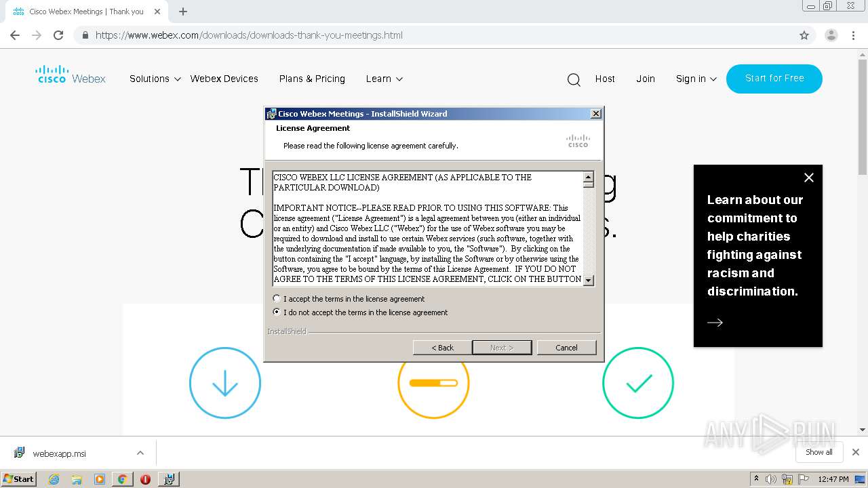Close the InstallShield Wizard dialog
Screen dimensions: 868x488
pyautogui.click(x=596, y=114)
